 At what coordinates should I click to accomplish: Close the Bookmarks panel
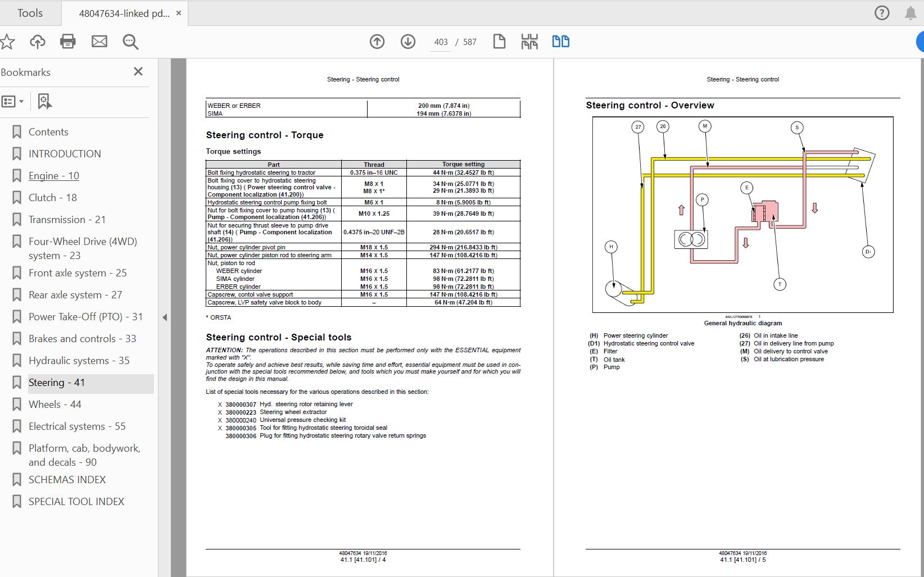[x=138, y=71]
